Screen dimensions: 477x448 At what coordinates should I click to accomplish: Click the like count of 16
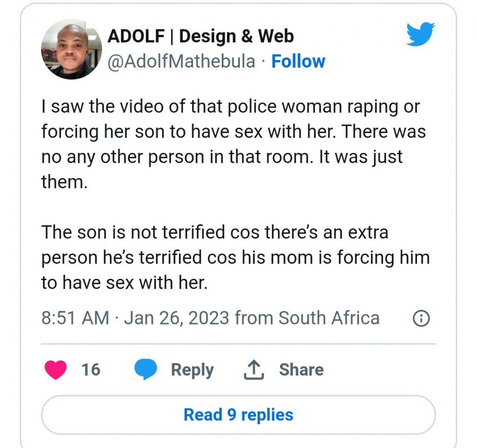point(91,370)
